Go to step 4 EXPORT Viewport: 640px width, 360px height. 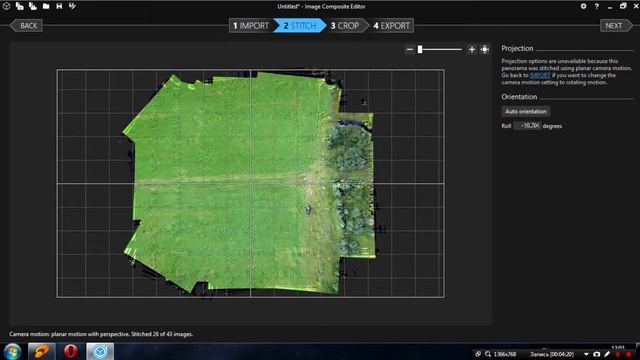click(391, 26)
